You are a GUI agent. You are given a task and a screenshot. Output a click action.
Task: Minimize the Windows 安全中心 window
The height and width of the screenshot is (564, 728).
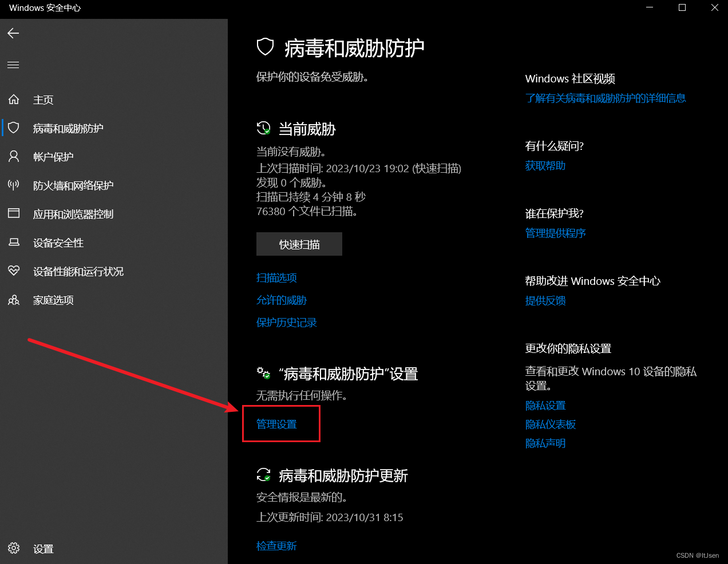coord(650,7)
